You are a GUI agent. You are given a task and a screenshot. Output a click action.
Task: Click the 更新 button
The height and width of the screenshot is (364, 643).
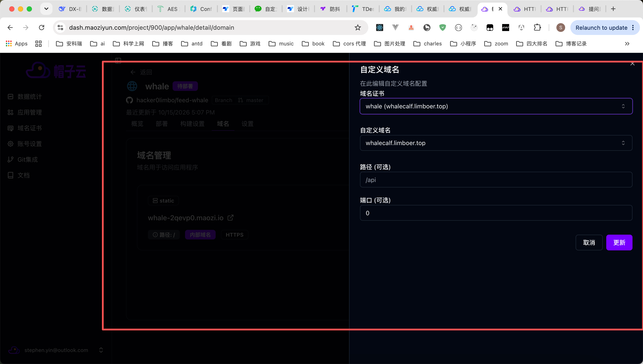point(619,243)
